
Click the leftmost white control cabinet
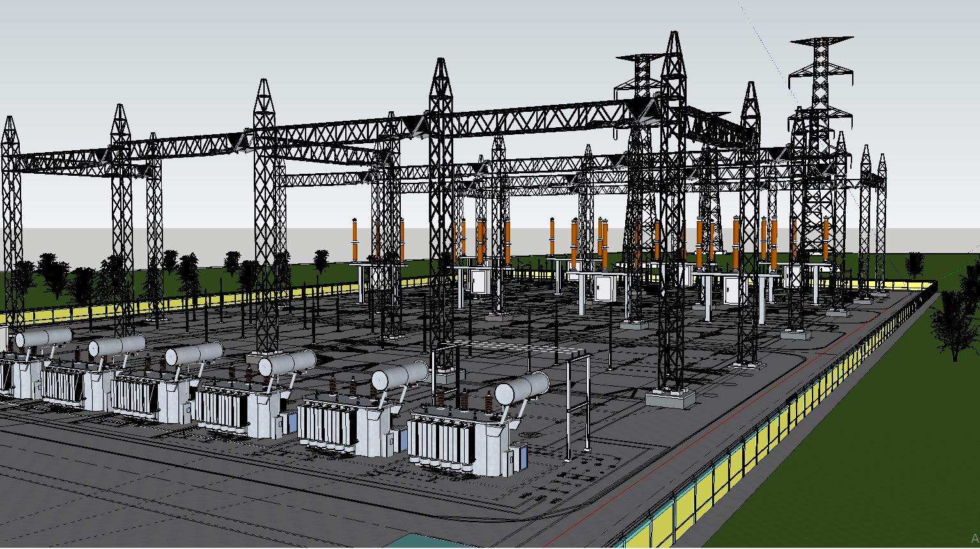point(479,281)
